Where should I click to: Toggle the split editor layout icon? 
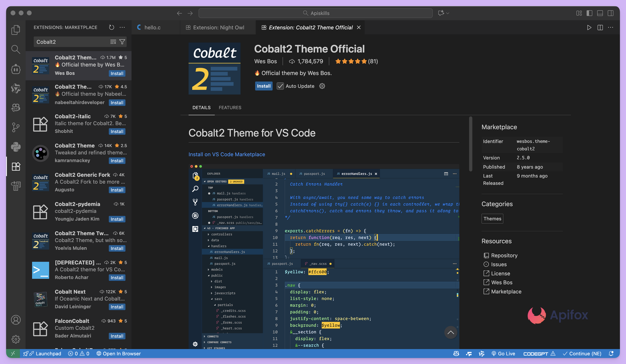(x=600, y=27)
